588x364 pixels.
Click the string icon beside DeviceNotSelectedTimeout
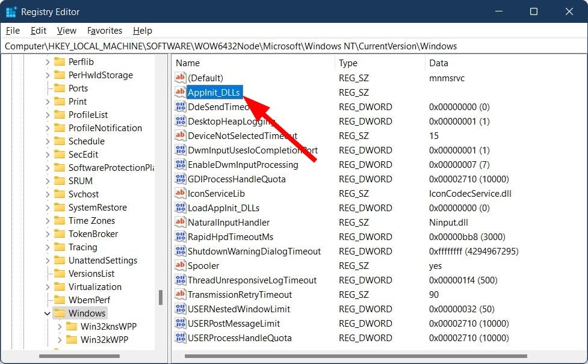point(181,135)
